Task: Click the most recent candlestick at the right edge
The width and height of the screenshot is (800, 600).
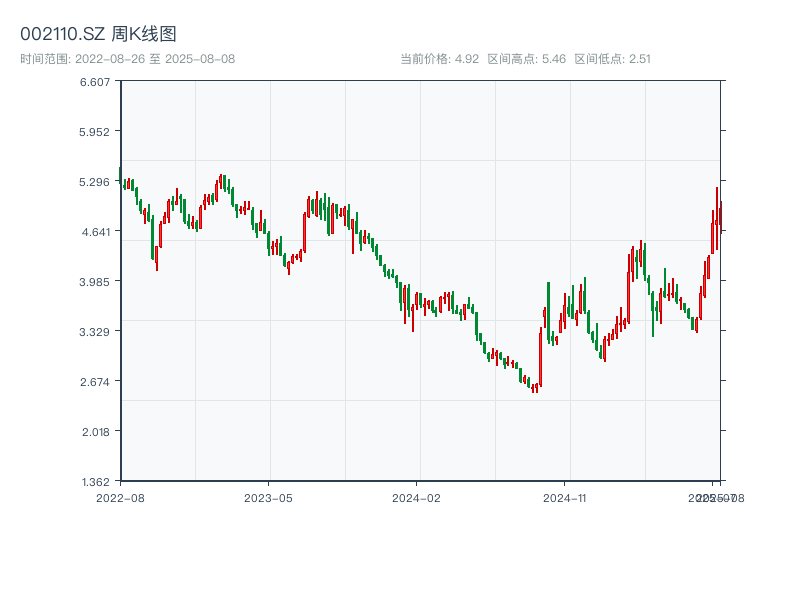Action: pos(720,215)
